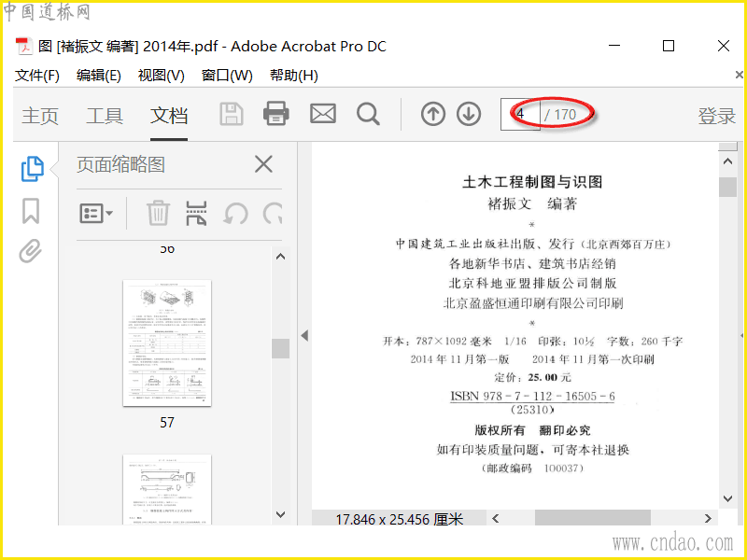Open thumbnails options dropdown menu
Viewport: 747px width, 560px height.
click(96, 213)
